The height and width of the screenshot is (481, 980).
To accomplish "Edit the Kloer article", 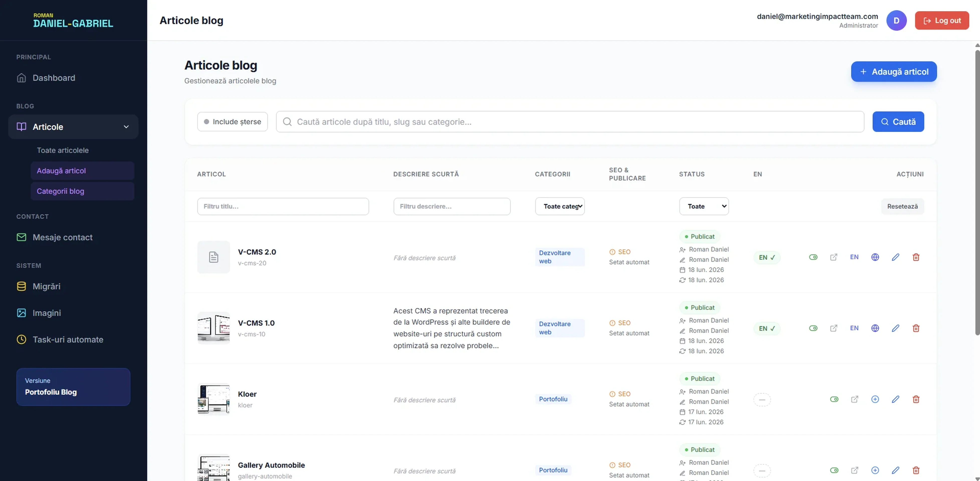I will (896, 399).
